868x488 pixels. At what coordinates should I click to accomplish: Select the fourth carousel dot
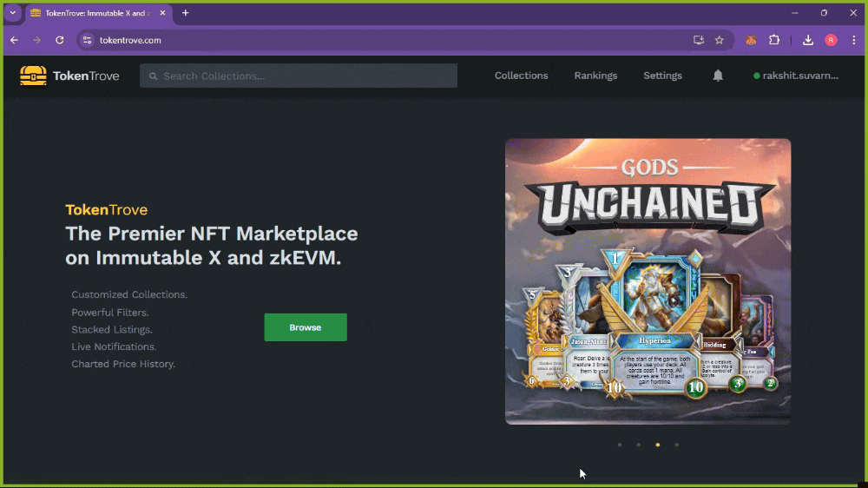676,445
